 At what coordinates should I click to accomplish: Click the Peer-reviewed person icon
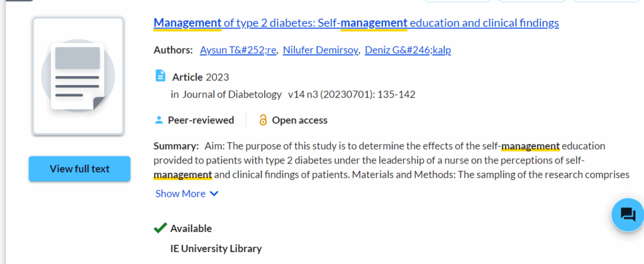(x=159, y=120)
